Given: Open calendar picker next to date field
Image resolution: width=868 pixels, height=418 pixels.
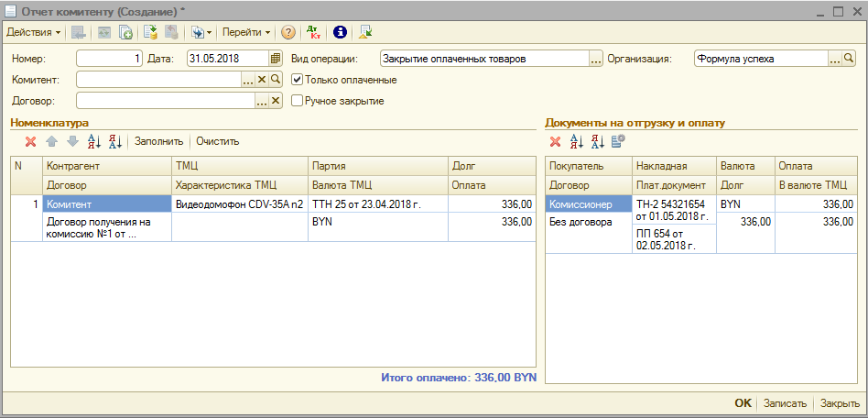Looking at the screenshot, I should (275, 59).
